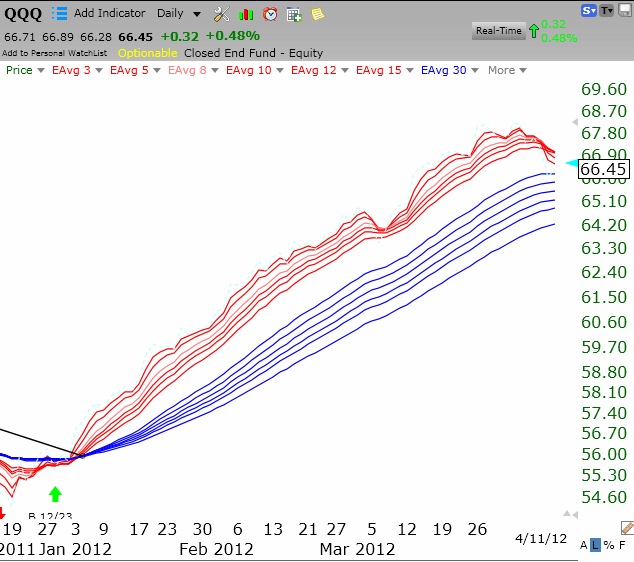
Task: Click the 26 date label on the axis
Action: [x=477, y=529]
